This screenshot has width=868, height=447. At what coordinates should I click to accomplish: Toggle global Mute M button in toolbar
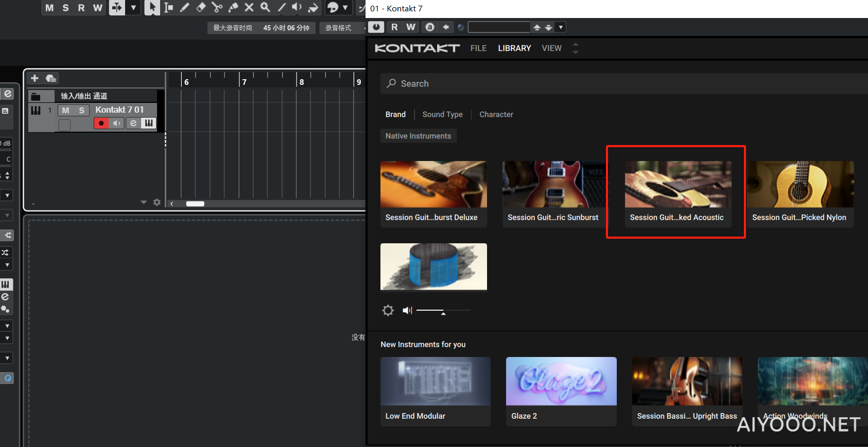coord(49,8)
